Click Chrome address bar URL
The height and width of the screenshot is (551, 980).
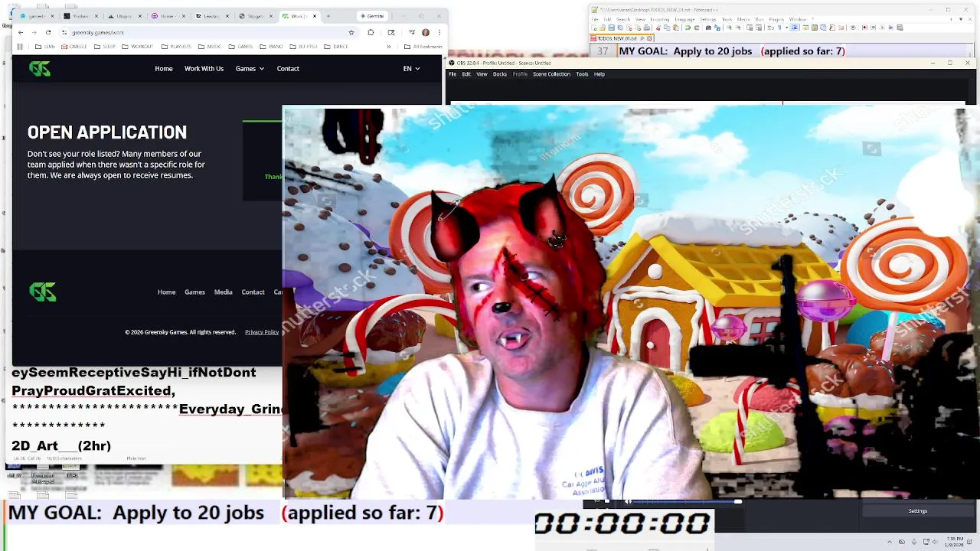[98, 32]
